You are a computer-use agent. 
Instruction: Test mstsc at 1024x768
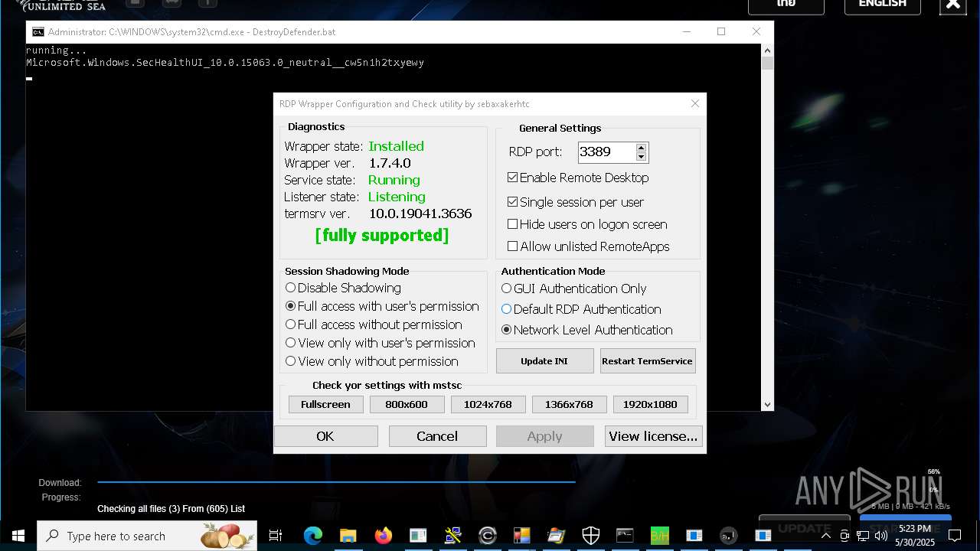(488, 404)
